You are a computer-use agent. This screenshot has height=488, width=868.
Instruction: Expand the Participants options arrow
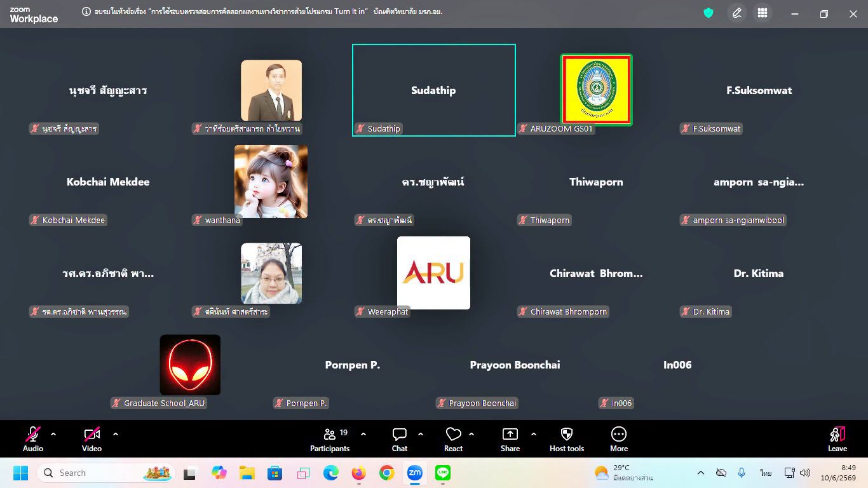(x=363, y=435)
